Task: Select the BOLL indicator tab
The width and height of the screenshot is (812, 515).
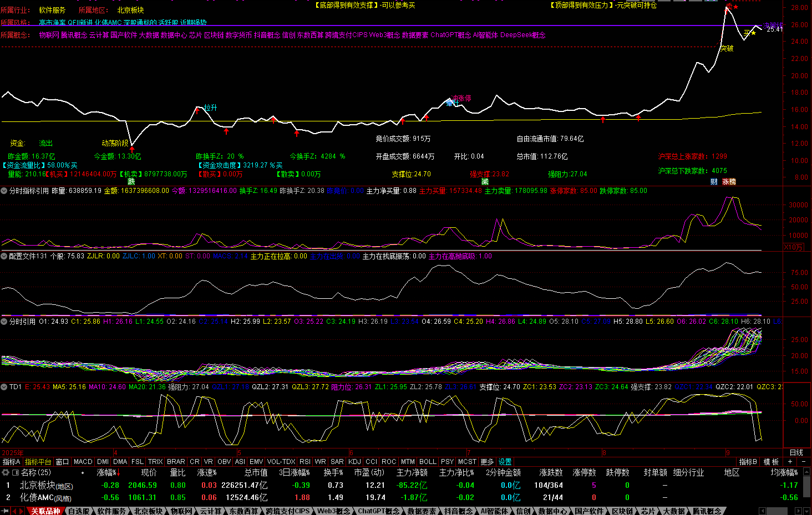Action: 428,462
